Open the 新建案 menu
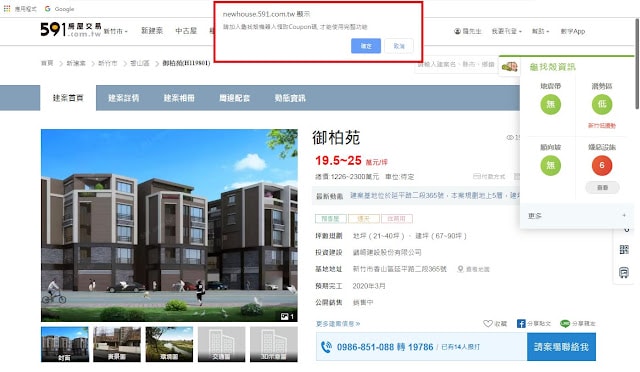Viewport: 640px width, 372px height. pos(152,31)
